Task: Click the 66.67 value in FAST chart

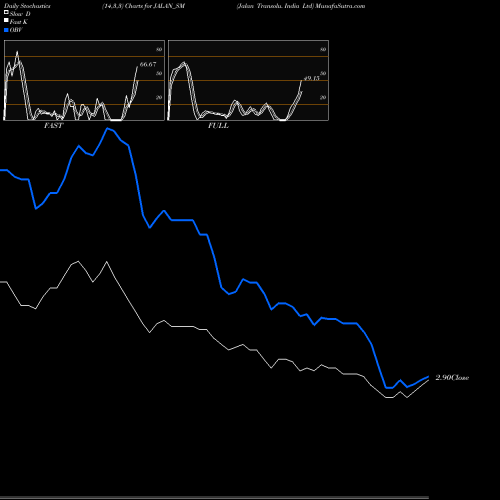Action: 148,64
